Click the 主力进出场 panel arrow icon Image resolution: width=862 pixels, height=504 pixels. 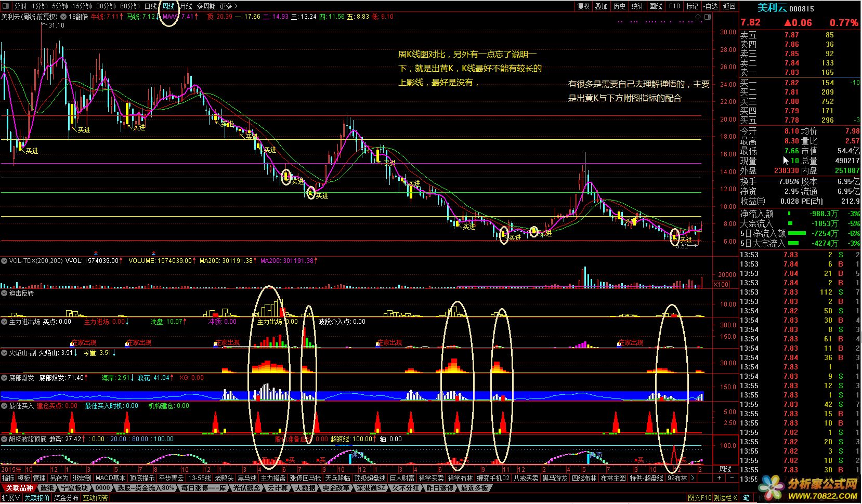click(4, 322)
